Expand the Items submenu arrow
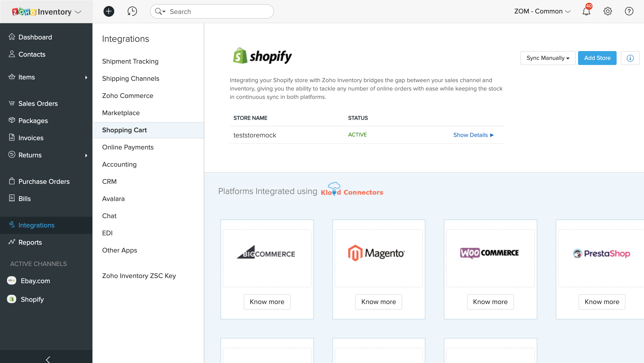This screenshot has height=363, width=644. (86, 77)
